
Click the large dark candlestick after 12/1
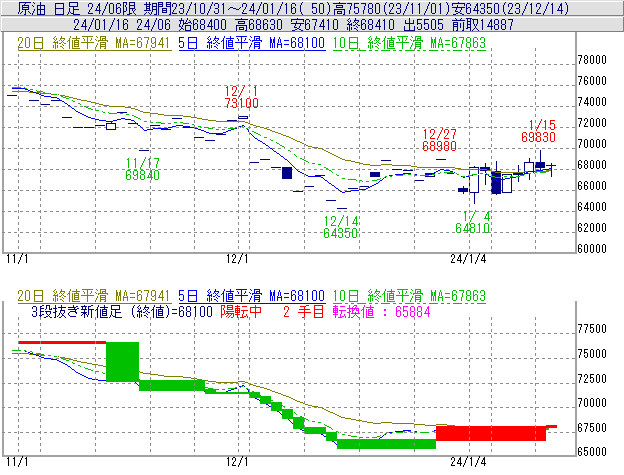(x=287, y=173)
